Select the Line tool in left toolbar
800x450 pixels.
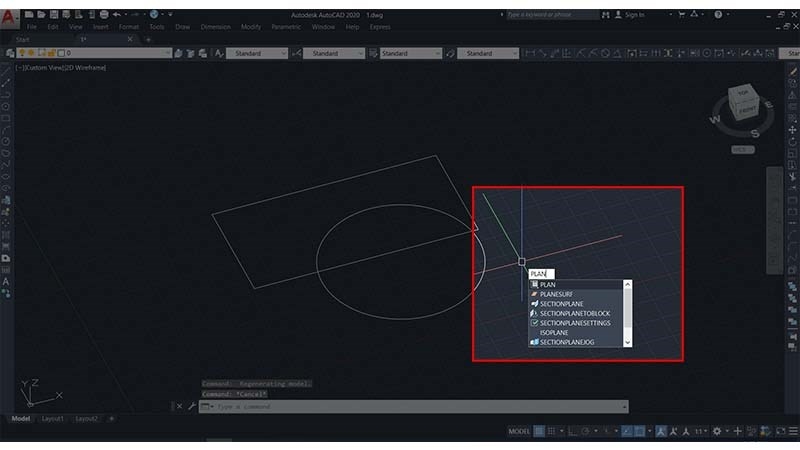6,71
